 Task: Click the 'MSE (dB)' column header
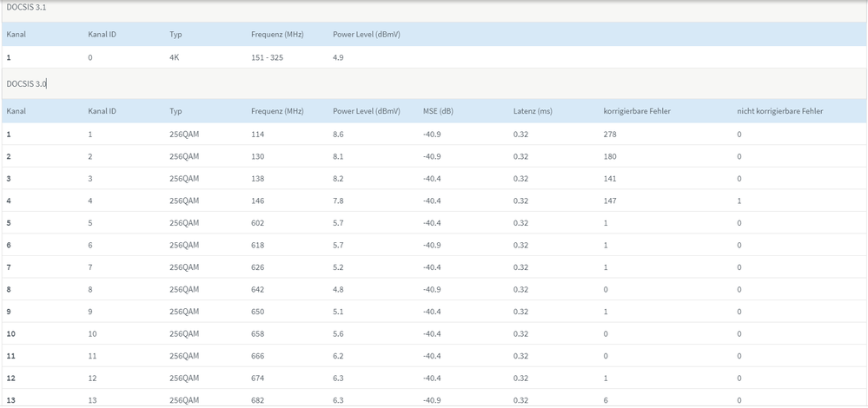point(438,111)
